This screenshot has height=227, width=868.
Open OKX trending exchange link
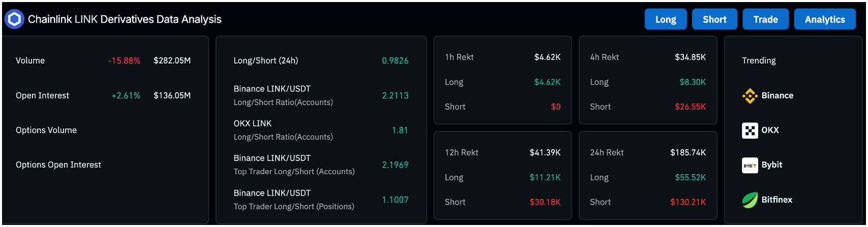pos(761,131)
